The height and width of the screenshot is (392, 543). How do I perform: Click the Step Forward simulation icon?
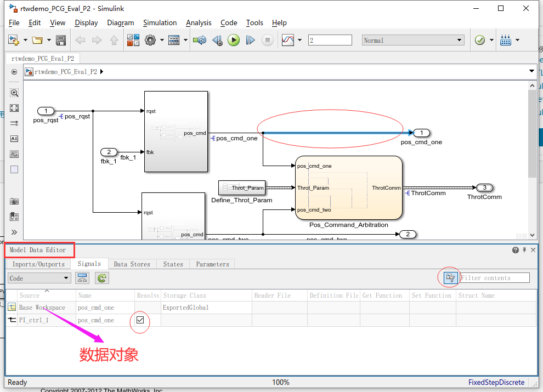click(x=250, y=39)
